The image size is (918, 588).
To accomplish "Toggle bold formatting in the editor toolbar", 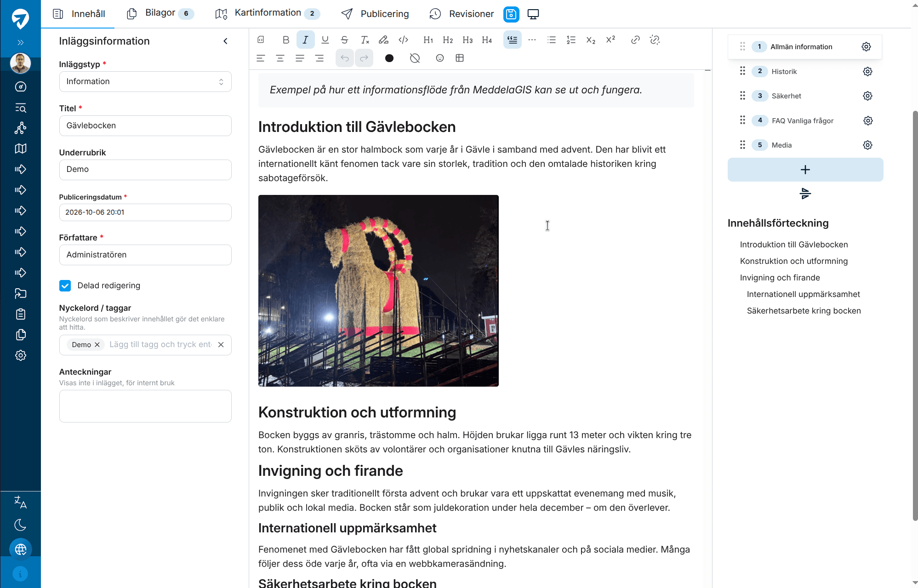I will pyautogui.click(x=286, y=40).
